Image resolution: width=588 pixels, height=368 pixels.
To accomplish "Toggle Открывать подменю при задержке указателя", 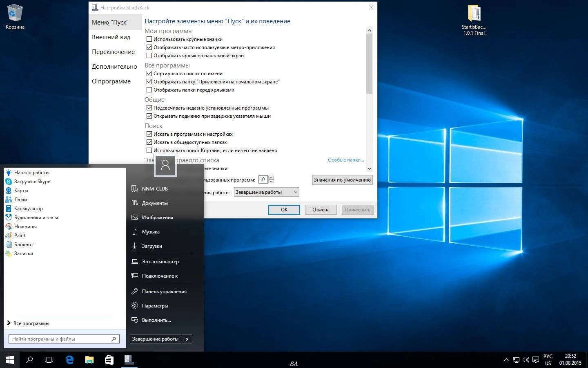I will [149, 116].
